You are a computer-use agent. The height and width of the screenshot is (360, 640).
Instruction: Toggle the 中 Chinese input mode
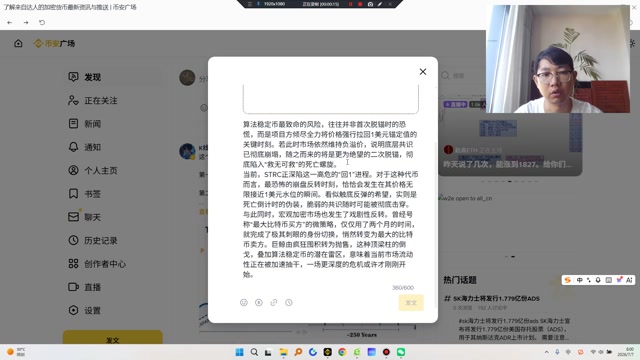click(x=580, y=280)
